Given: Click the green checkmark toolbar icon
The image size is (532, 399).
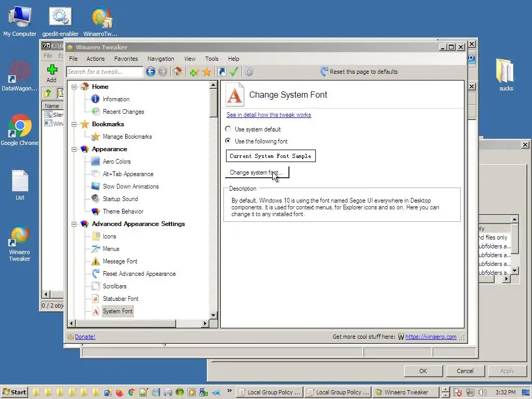Looking at the screenshot, I should 234,72.
